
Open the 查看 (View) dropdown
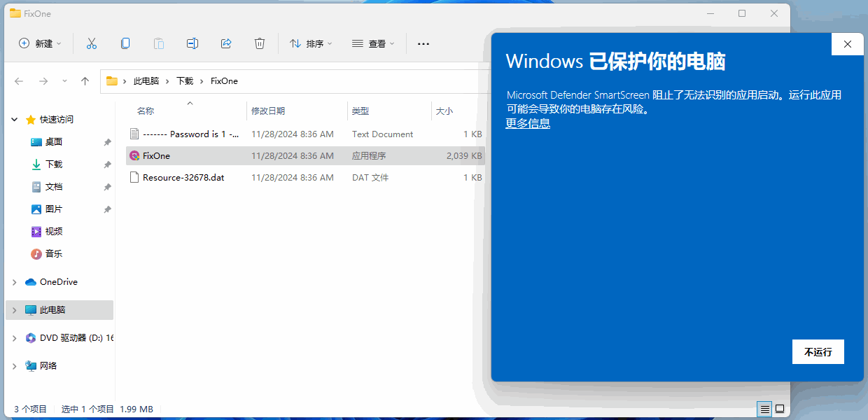373,43
